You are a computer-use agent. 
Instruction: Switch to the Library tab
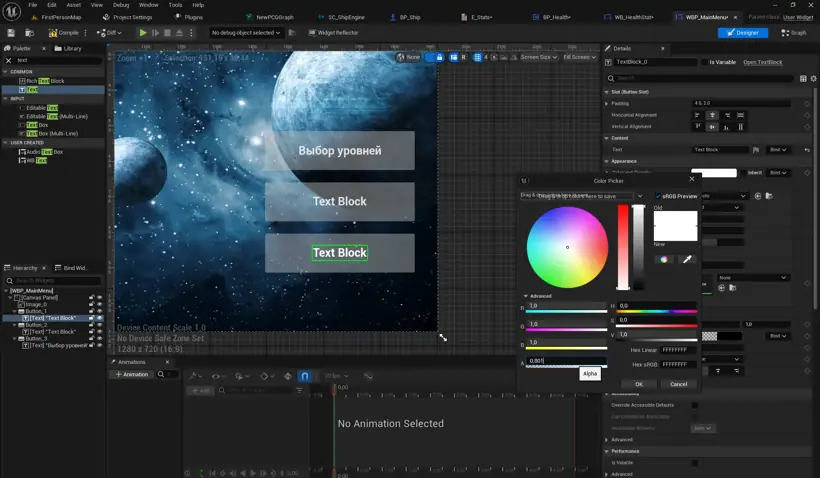pos(68,49)
